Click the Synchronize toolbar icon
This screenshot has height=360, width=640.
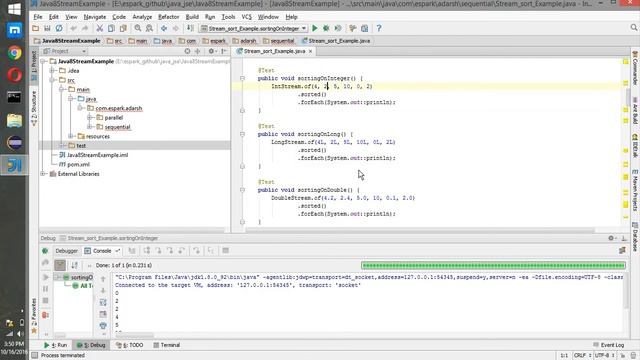pos(59,28)
